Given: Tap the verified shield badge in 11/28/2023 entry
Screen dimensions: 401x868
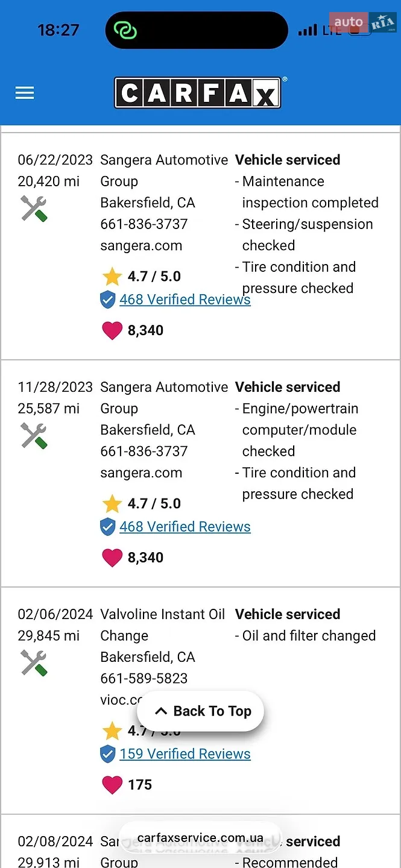Looking at the screenshot, I should (107, 527).
